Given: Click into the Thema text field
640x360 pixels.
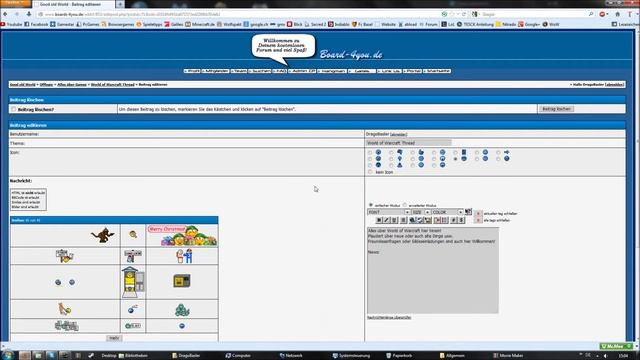Looking at the screenshot, I should [409, 143].
